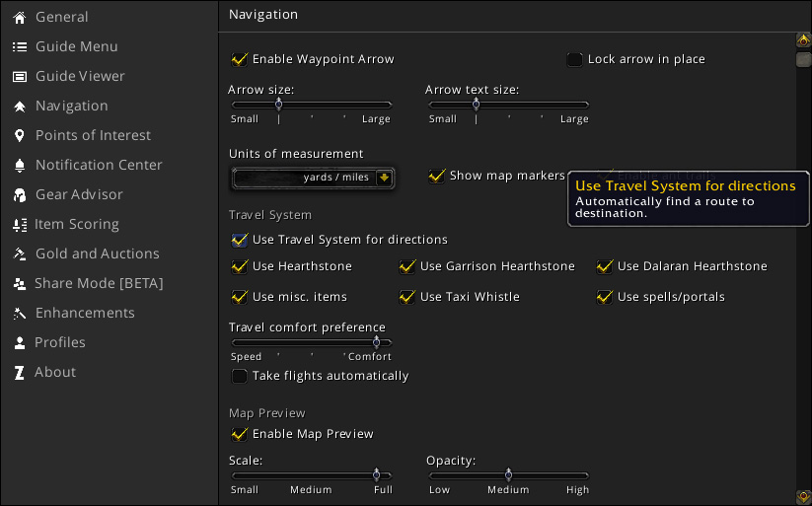Screen dimensions: 812x506
Task: Click the General home icon
Action: [19, 18]
